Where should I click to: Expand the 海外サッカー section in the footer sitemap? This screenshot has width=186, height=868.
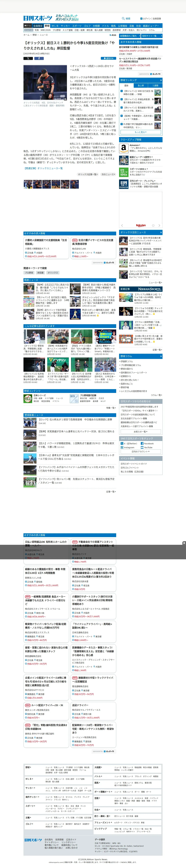tap(32, 797)
